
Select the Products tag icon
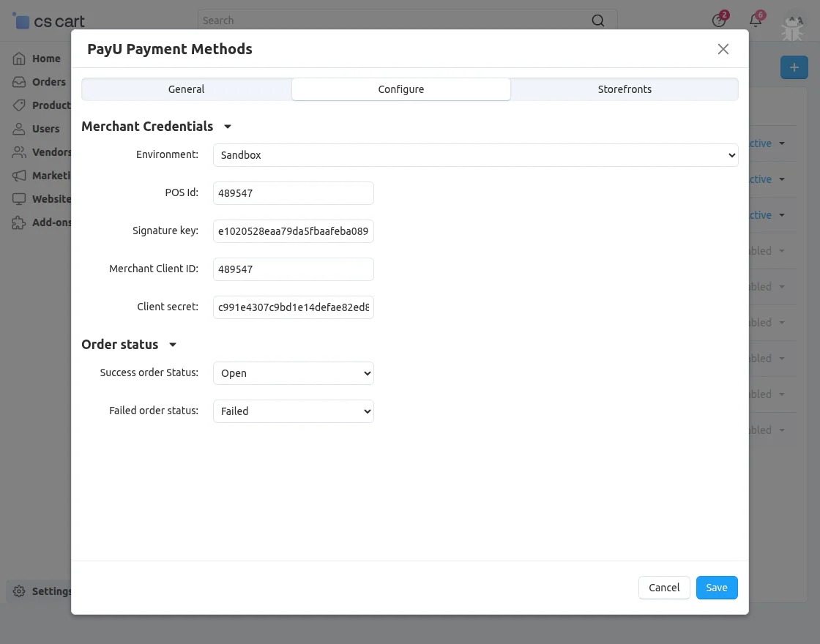pos(19,105)
